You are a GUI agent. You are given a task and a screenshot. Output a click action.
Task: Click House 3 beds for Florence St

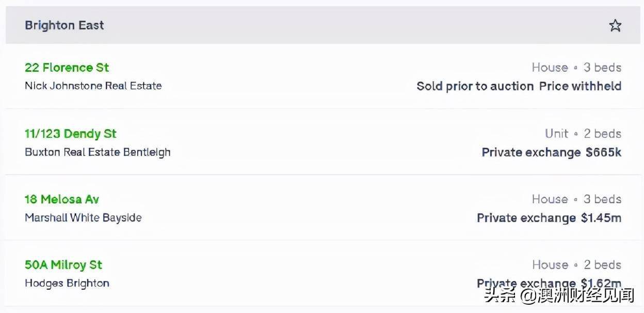point(576,68)
